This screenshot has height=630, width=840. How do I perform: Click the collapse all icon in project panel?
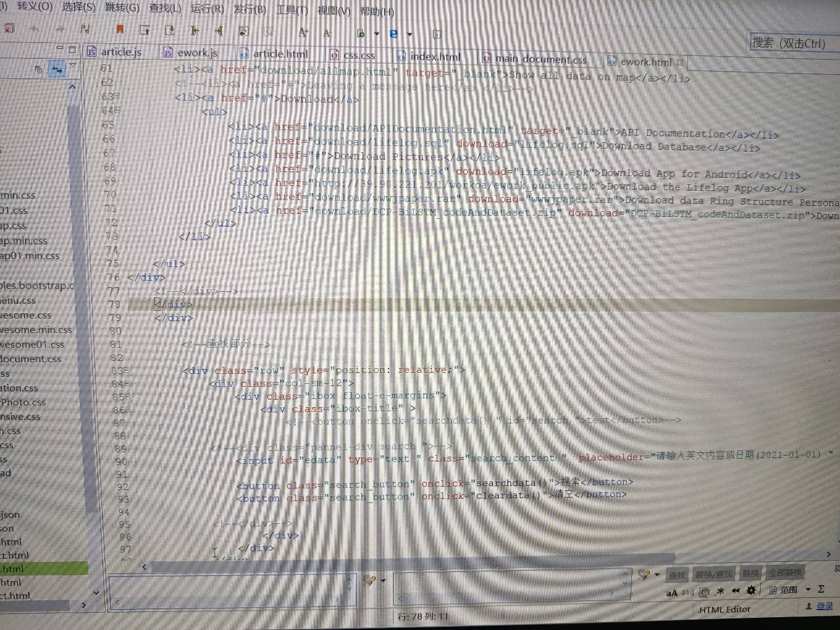[x=38, y=69]
